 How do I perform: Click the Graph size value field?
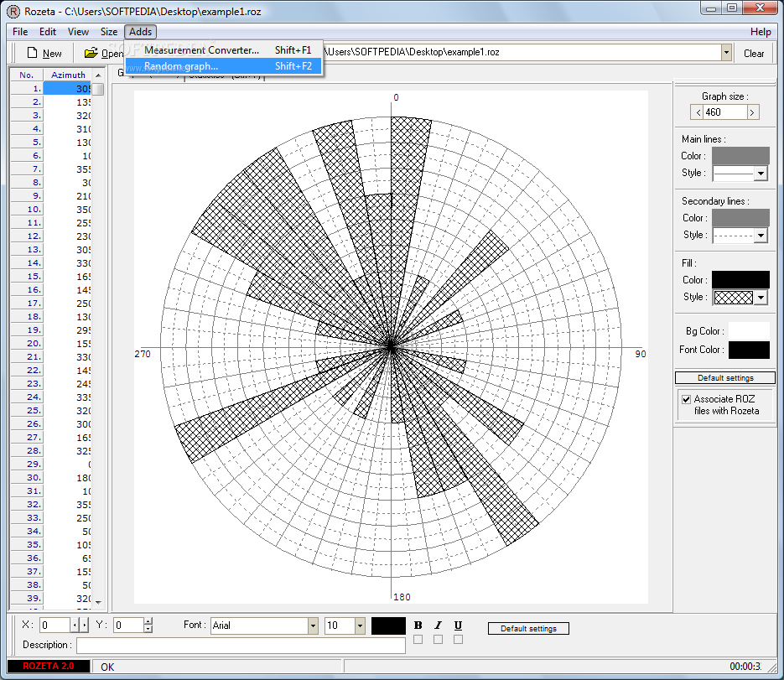click(x=725, y=112)
